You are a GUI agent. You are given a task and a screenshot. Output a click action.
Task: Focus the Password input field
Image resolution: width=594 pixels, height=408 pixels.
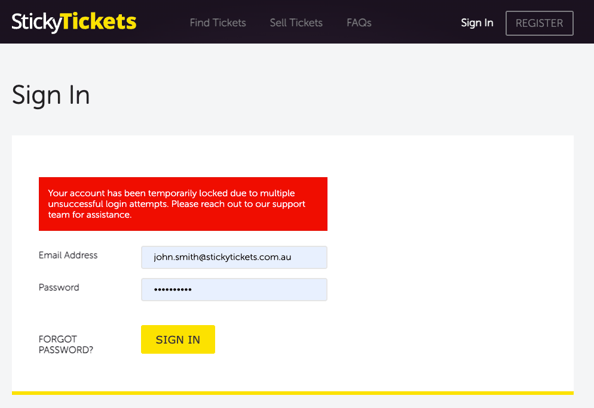(234, 289)
